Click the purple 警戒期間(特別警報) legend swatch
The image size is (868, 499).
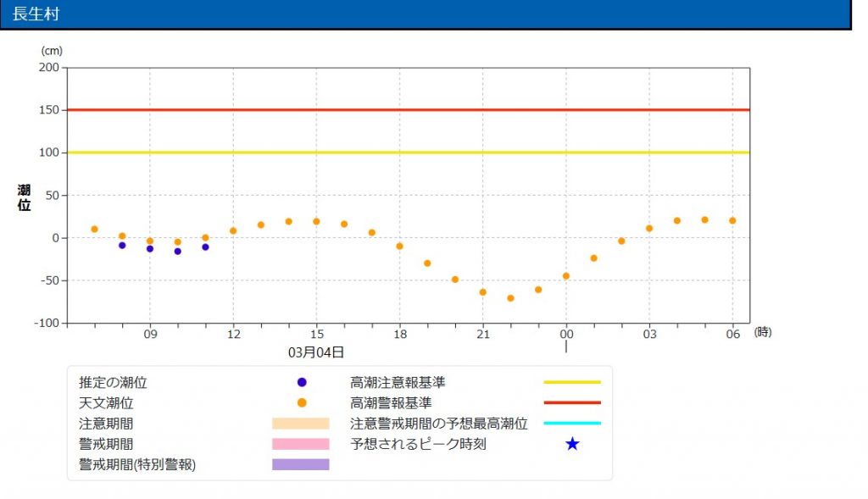click(301, 464)
